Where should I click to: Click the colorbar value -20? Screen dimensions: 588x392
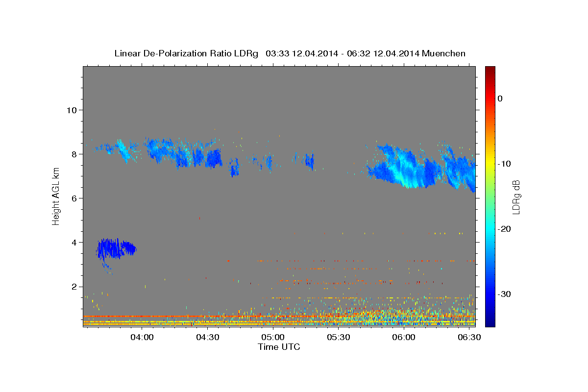coord(504,229)
